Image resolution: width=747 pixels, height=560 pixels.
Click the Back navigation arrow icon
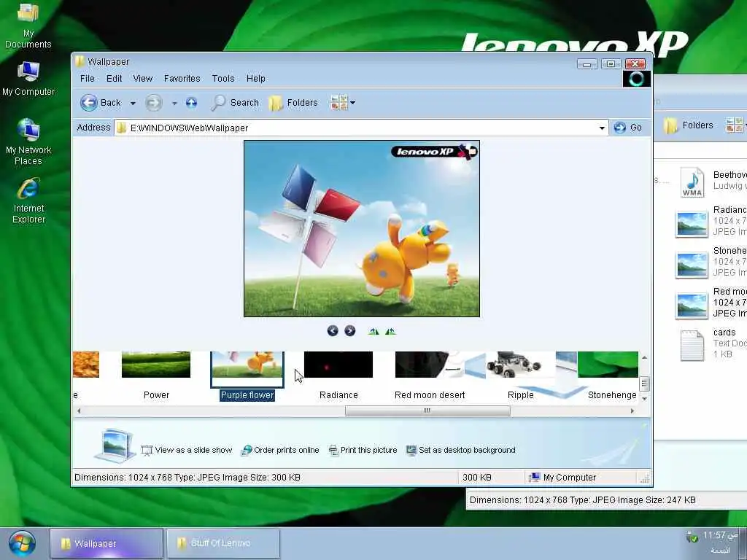88,103
